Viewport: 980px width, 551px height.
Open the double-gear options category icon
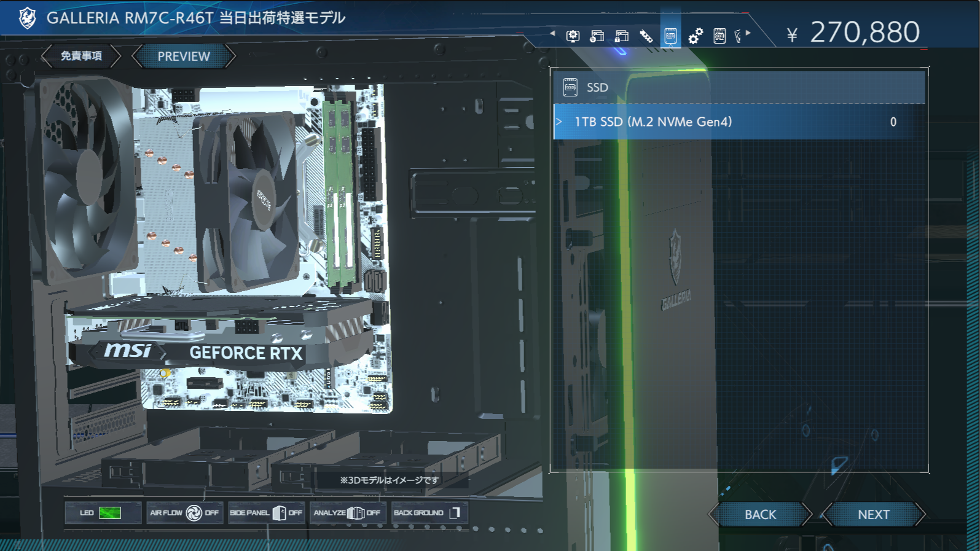pos(695,36)
